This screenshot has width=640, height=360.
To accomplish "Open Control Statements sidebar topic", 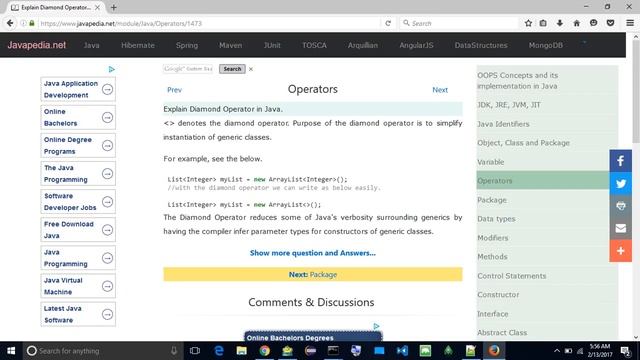I will (512, 276).
